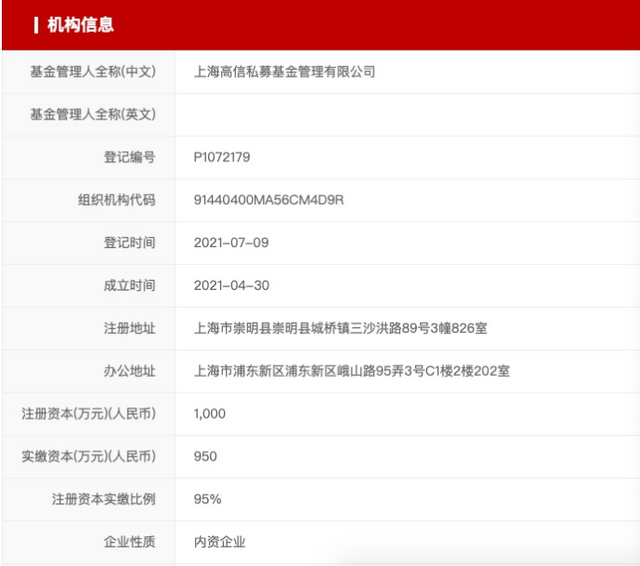Select code 91440400MA56CM4D9R

(269, 200)
